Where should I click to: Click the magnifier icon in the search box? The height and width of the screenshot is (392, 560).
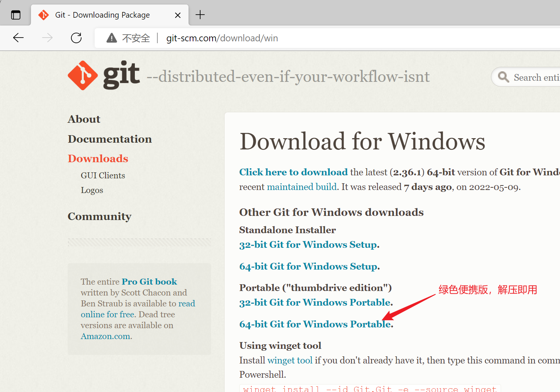pos(503,77)
